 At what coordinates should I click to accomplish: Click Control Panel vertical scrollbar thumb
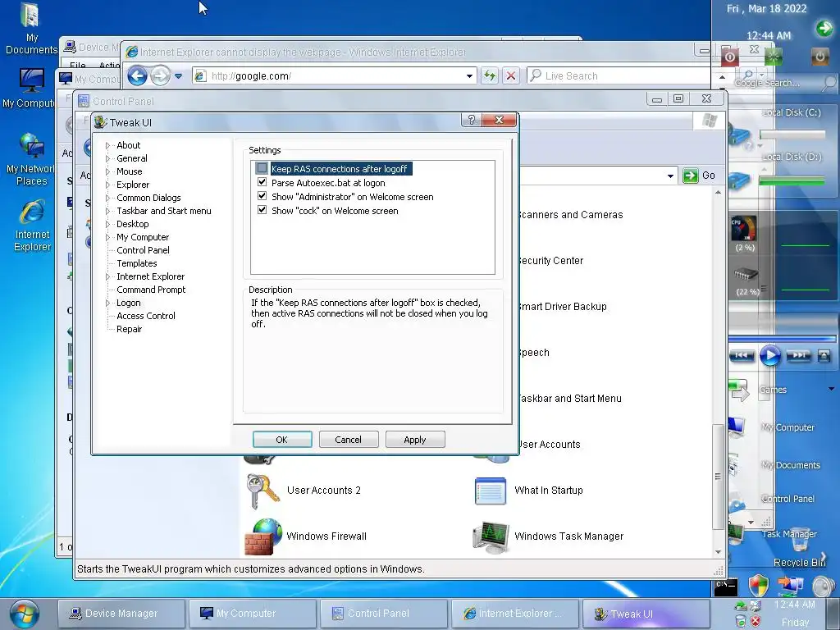tap(718, 477)
